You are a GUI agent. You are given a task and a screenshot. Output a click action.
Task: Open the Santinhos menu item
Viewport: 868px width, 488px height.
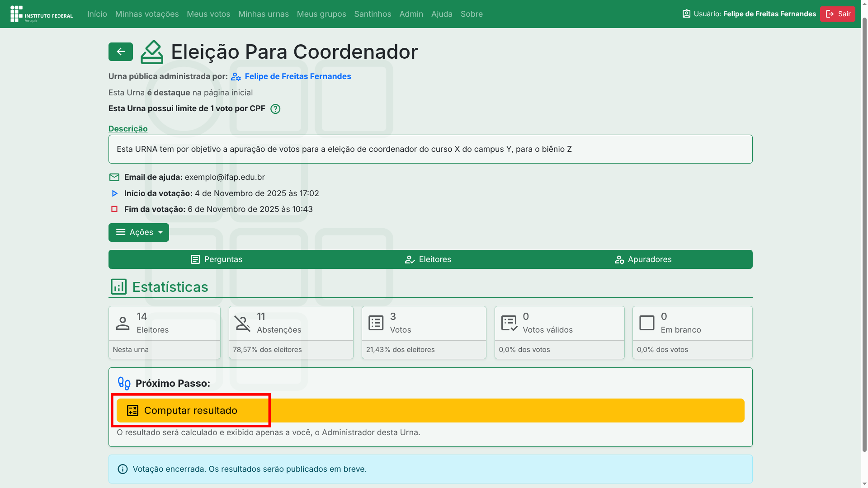pyautogui.click(x=373, y=14)
